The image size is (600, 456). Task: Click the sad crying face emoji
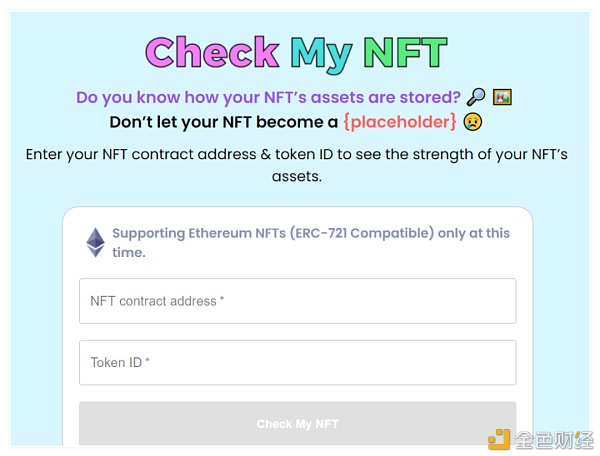pos(473,123)
